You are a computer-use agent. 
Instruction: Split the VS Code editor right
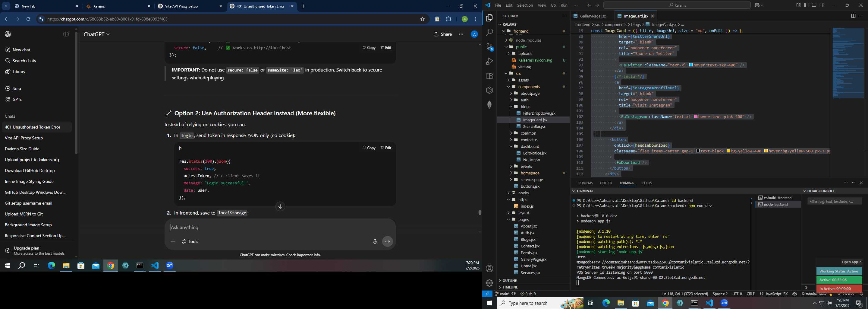tap(853, 16)
